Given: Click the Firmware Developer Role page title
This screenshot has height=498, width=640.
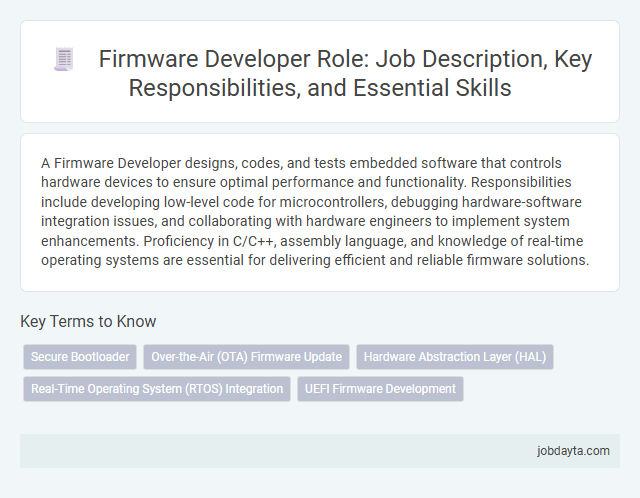Looking at the screenshot, I should pyautogui.click(x=345, y=73).
